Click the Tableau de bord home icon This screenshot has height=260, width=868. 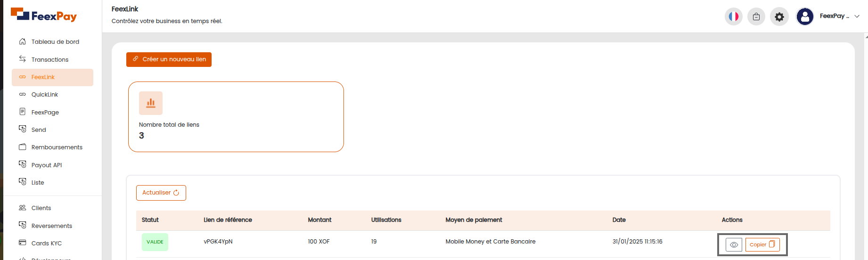[x=22, y=41]
